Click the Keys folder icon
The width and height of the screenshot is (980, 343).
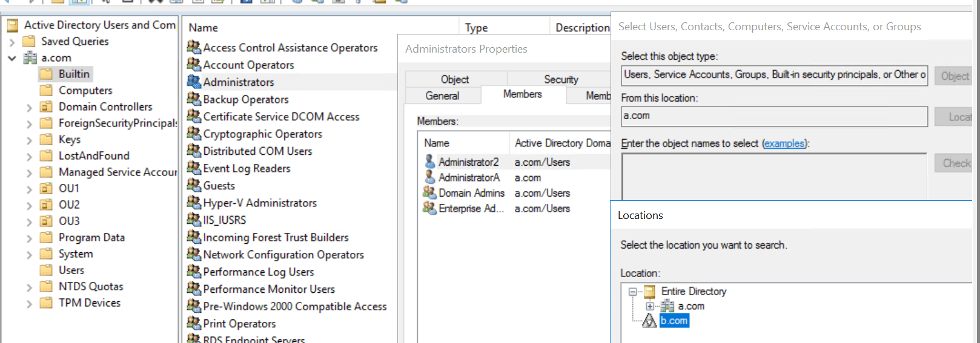46,139
